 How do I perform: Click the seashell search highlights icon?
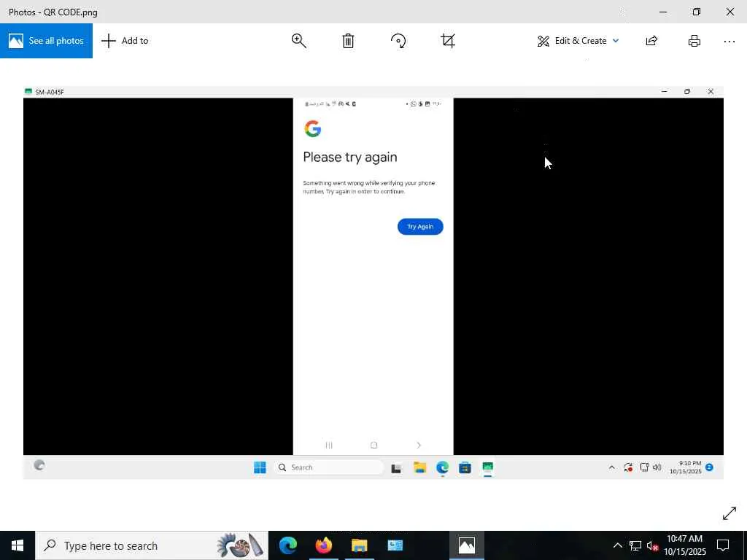click(239, 545)
